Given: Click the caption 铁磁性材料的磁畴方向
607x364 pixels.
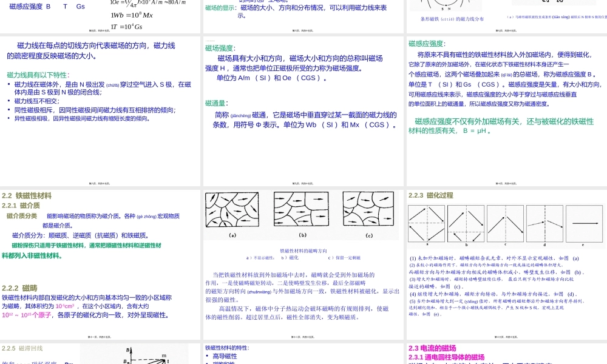Looking at the screenshot, I should [303, 251].
